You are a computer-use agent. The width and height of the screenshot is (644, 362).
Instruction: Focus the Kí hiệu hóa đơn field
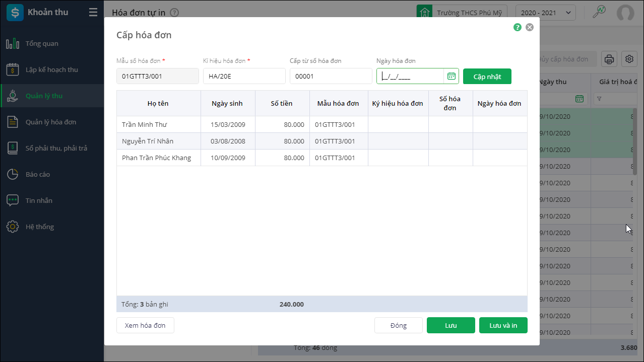(244, 76)
